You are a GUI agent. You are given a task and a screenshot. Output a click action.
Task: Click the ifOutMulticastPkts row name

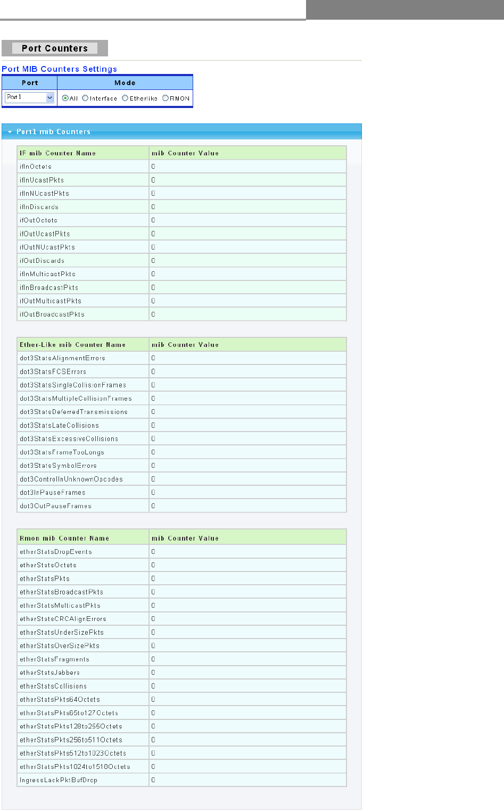tap(51, 301)
